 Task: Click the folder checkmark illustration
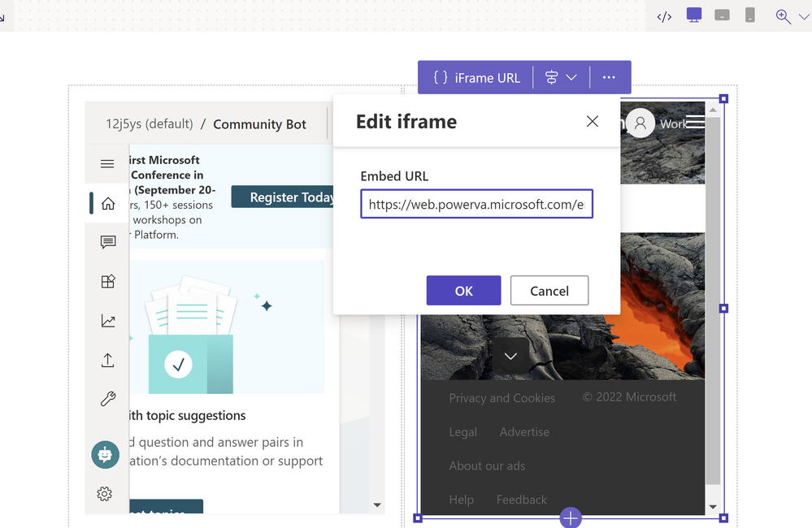tap(191, 335)
